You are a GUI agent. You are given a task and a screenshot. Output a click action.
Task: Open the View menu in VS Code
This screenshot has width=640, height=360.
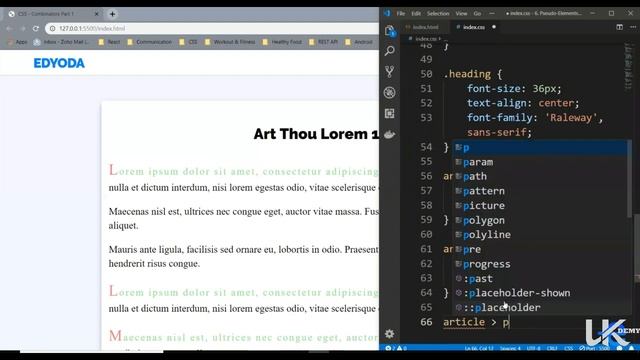point(461,13)
